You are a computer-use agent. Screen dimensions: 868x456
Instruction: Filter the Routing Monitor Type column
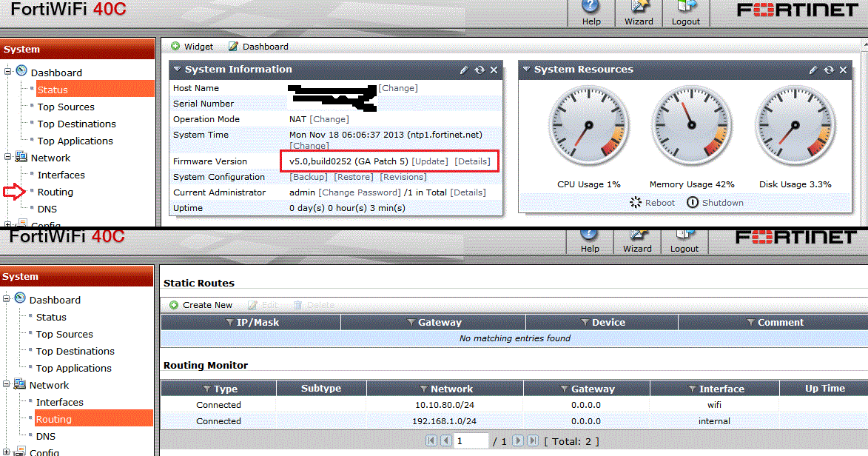pos(206,389)
